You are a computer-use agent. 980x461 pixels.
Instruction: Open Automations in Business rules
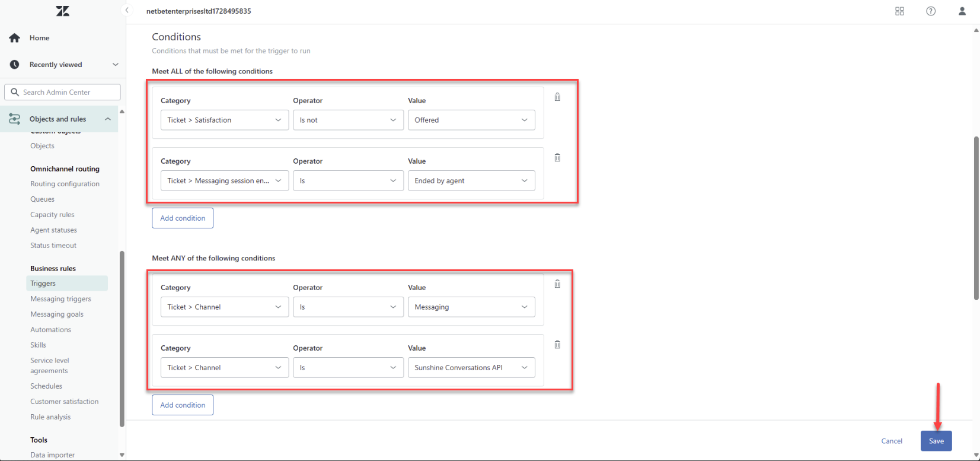[x=50, y=330]
